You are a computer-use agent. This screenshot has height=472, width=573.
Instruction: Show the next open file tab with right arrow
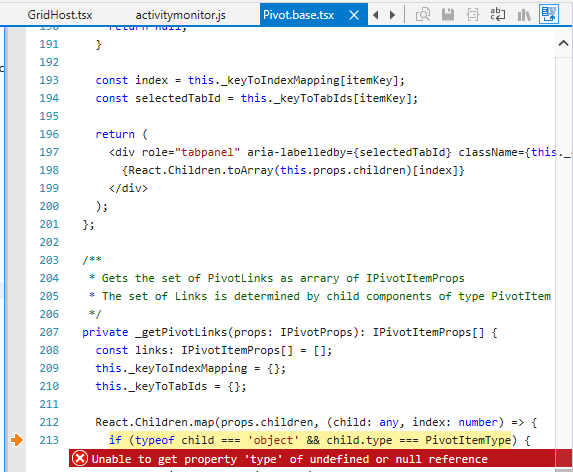(392, 15)
